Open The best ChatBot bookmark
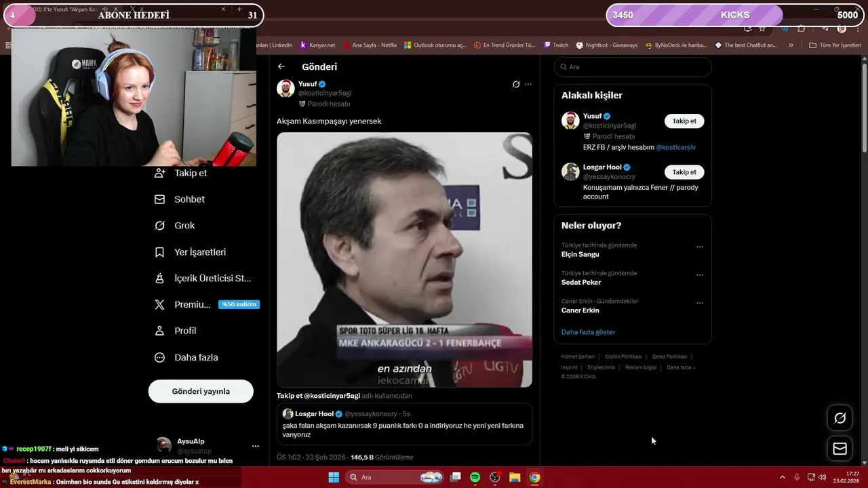 [x=746, y=45]
